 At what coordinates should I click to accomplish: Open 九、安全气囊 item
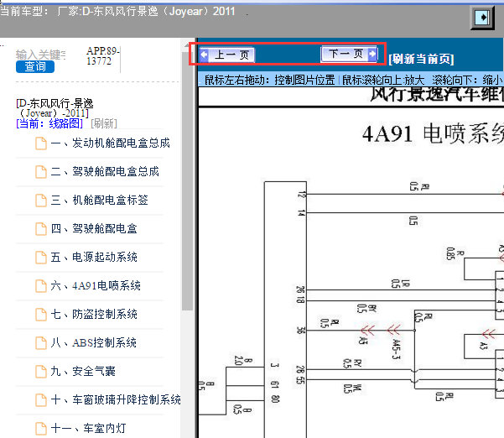point(83,371)
